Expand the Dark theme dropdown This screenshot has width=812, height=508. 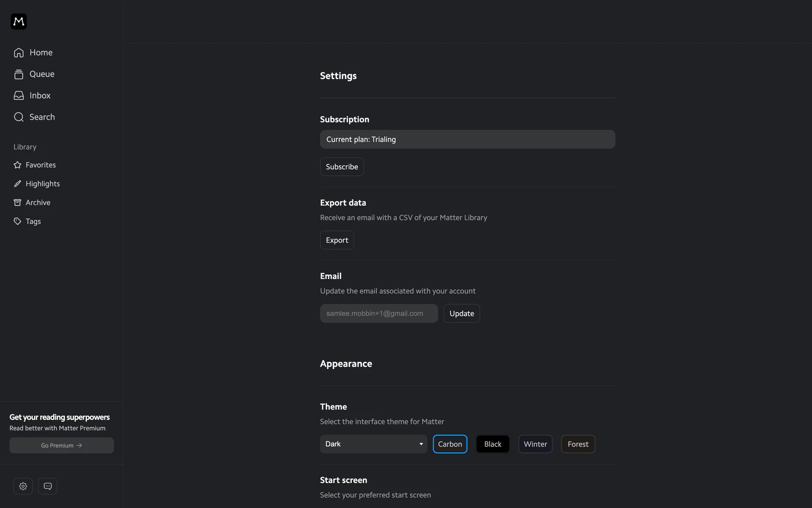(373, 444)
